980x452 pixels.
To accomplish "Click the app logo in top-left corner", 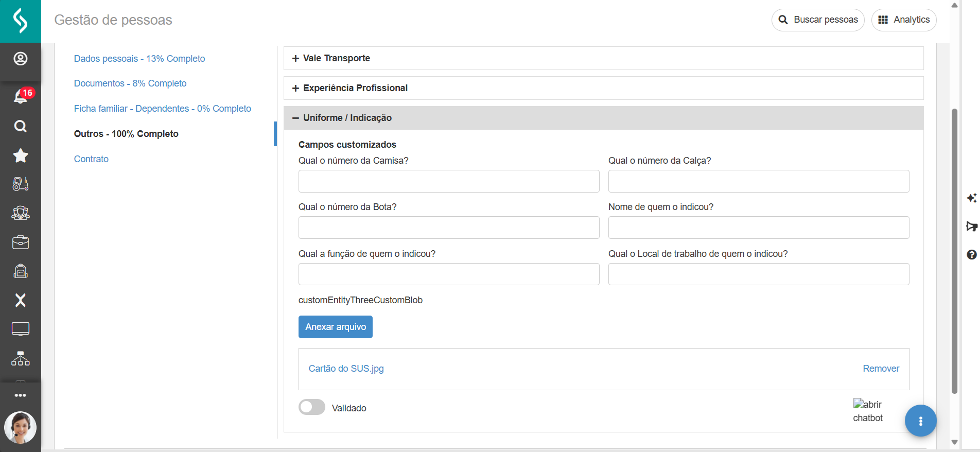I will click(x=21, y=21).
